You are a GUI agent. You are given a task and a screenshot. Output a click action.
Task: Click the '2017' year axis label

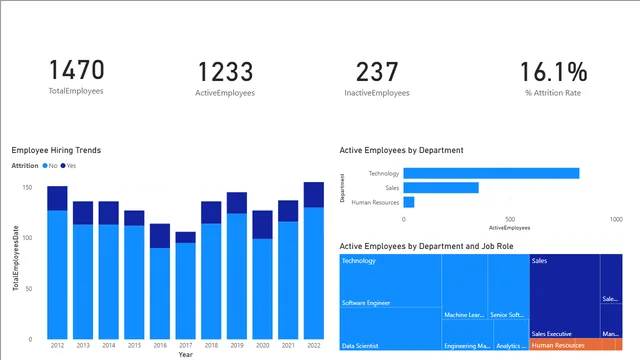click(x=186, y=345)
